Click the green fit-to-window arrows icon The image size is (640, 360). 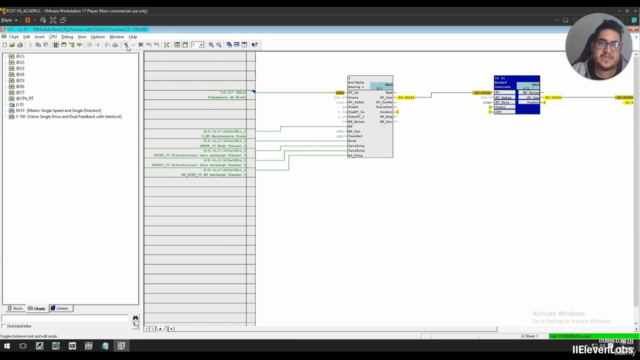point(167,45)
